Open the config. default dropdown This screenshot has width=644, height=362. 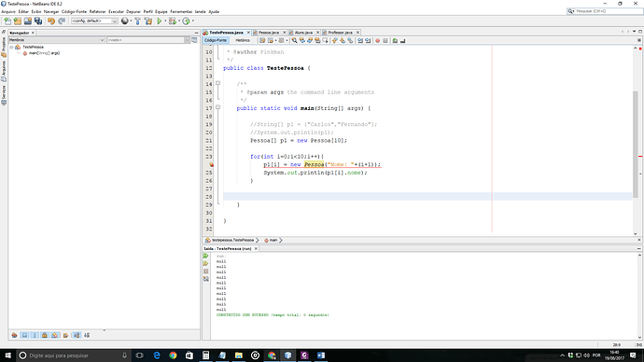pos(94,21)
